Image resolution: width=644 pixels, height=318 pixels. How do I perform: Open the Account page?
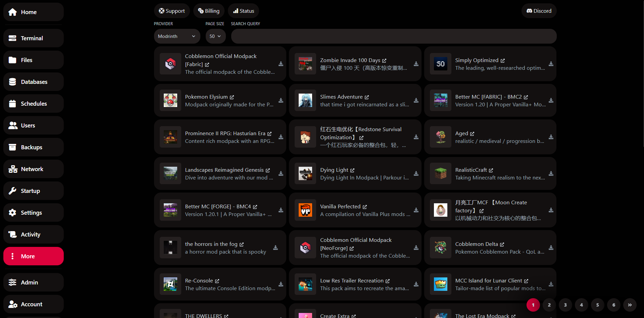pyautogui.click(x=34, y=304)
